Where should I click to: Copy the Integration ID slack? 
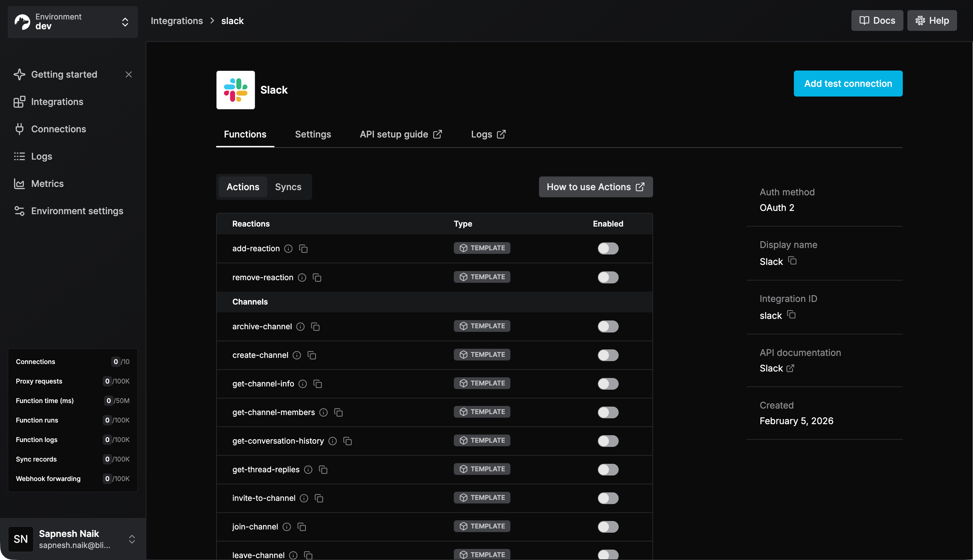tap(791, 315)
